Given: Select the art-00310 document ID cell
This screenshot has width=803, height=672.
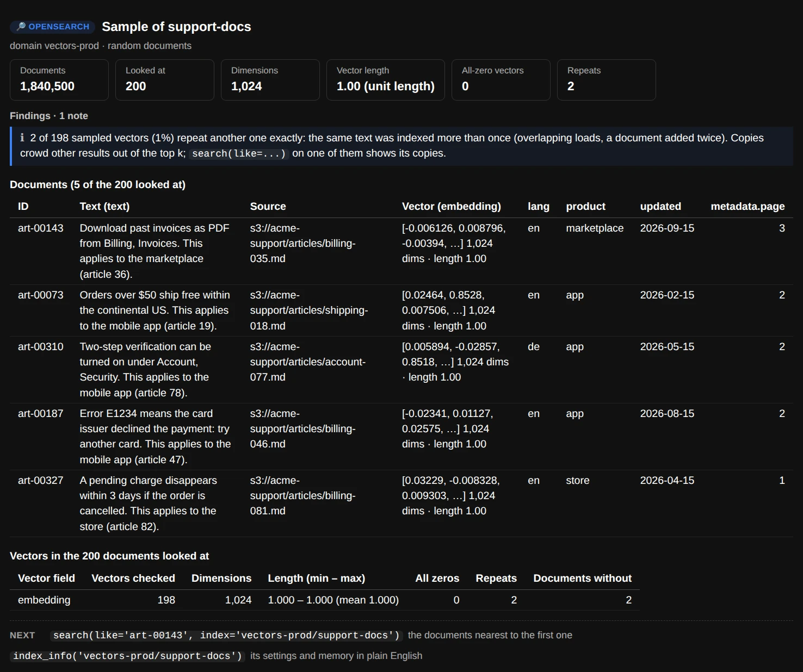Looking at the screenshot, I should click(x=41, y=347).
